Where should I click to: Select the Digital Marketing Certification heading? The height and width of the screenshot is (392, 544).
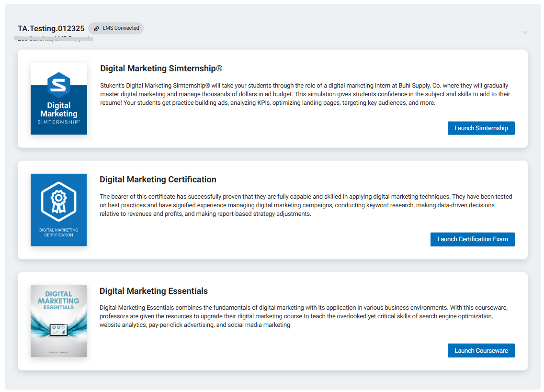[158, 179]
